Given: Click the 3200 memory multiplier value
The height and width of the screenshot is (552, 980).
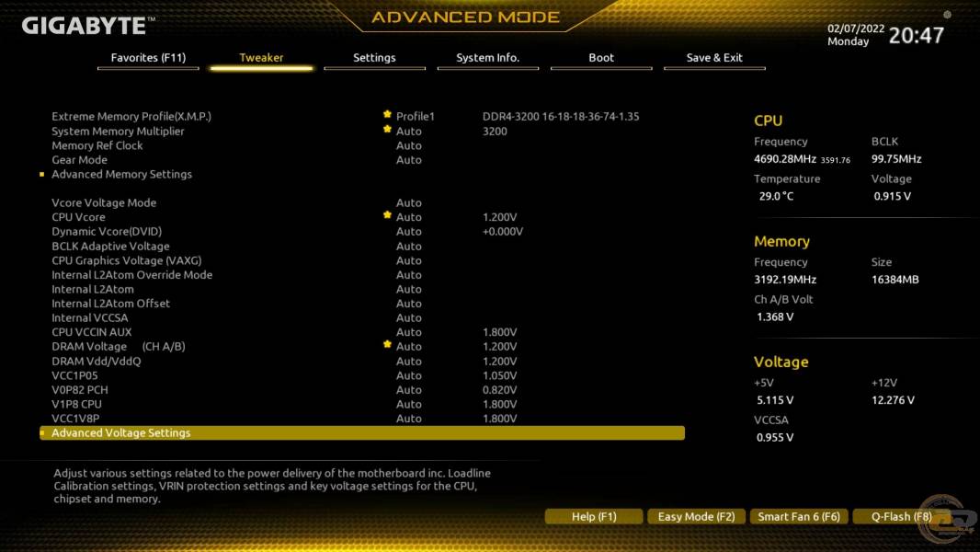Looking at the screenshot, I should pyautogui.click(x=495, y=132).
